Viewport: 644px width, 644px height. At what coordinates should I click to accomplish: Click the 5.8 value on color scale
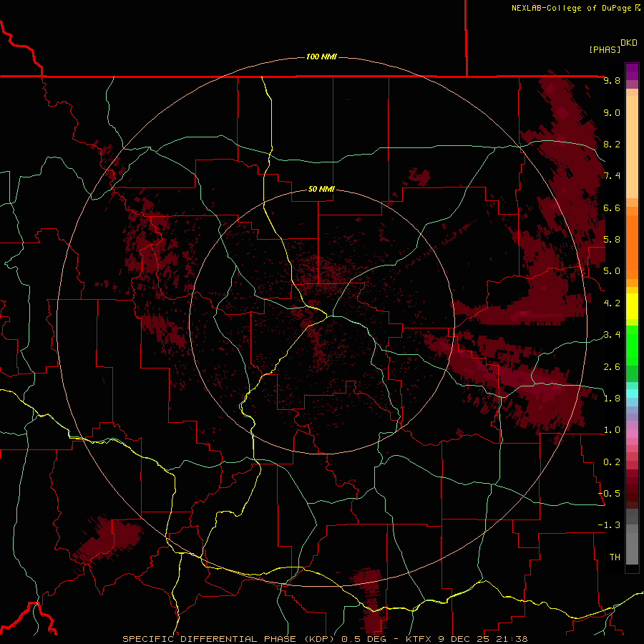pos(612,240)
